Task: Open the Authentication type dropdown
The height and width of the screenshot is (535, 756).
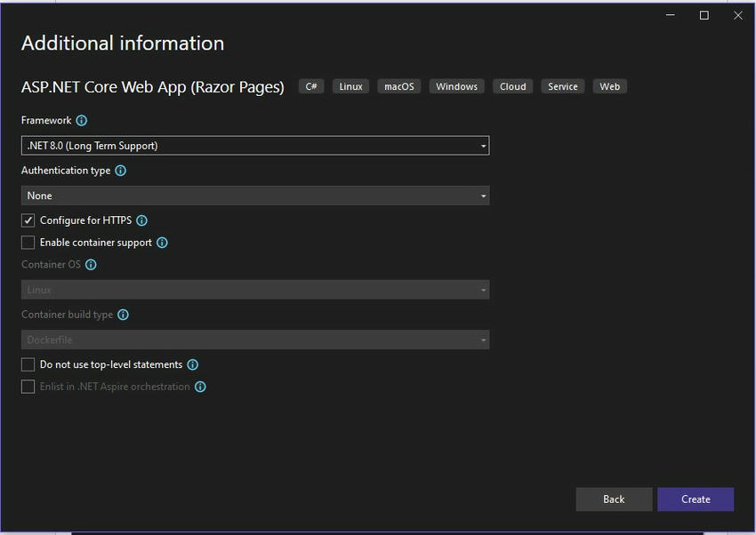Action: tap(255, 196)
